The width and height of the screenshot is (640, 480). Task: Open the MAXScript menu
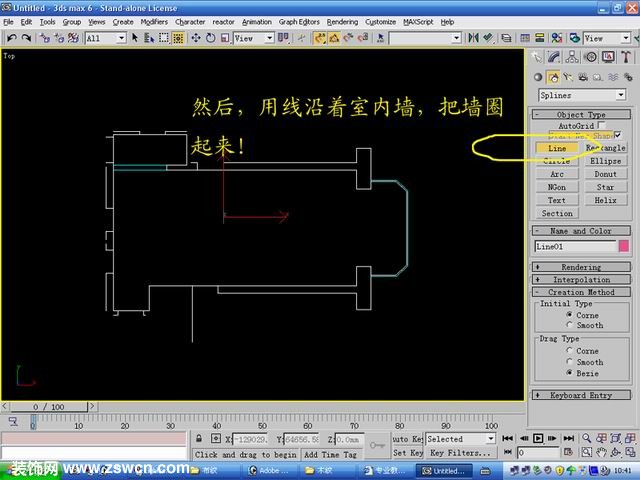point(418,22)
